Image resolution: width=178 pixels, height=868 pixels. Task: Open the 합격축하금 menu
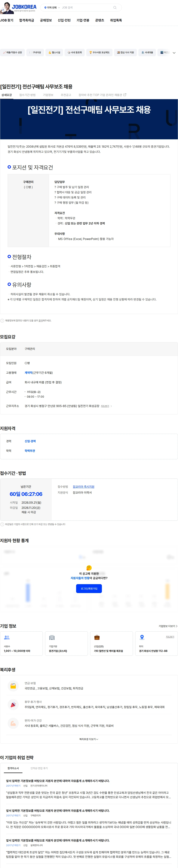tap(27, 20)
